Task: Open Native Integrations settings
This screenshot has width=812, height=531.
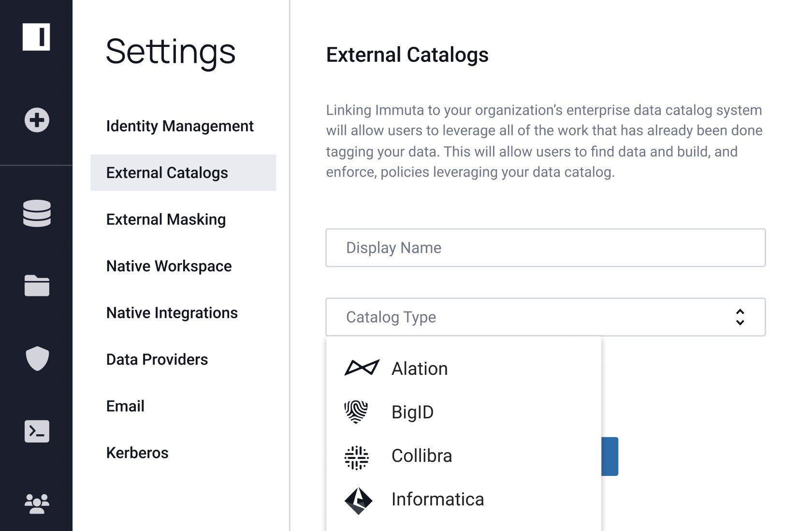Action: click(x=172, y=313)
